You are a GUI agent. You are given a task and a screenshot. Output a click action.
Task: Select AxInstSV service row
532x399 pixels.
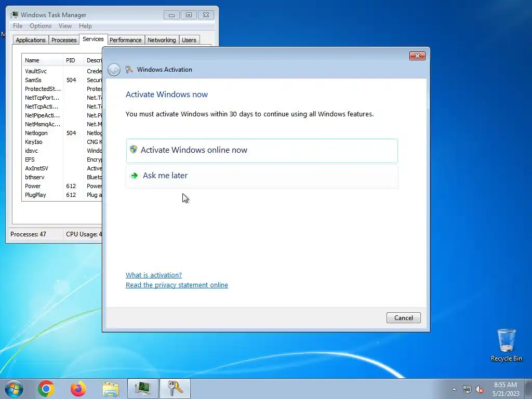62,168
